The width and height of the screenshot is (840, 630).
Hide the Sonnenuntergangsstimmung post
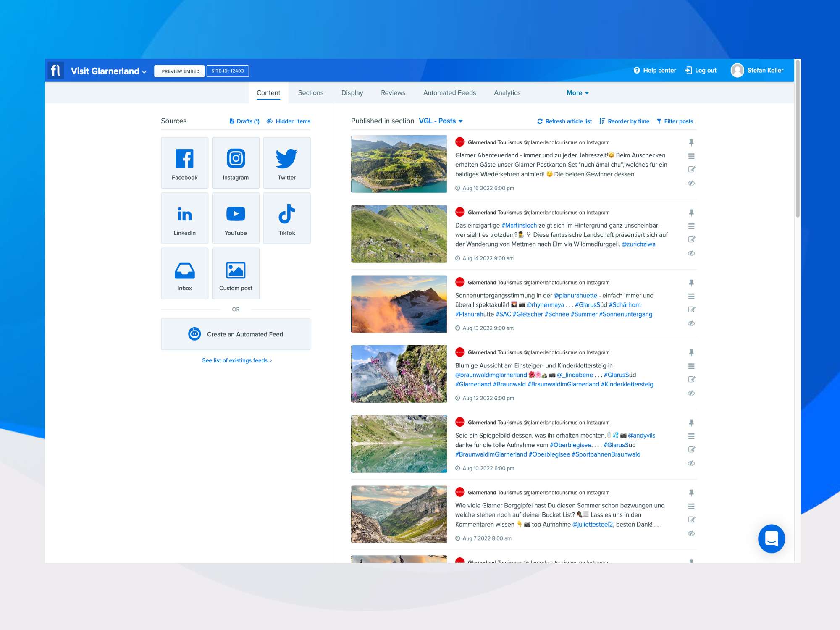point(691,323)
